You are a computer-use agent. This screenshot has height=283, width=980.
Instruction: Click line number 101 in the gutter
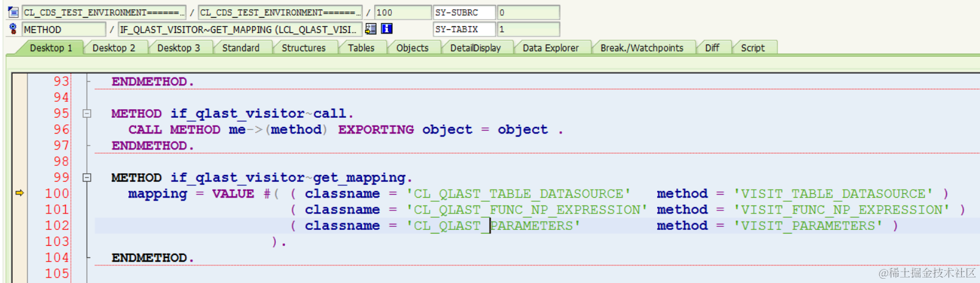coord(57,209)
